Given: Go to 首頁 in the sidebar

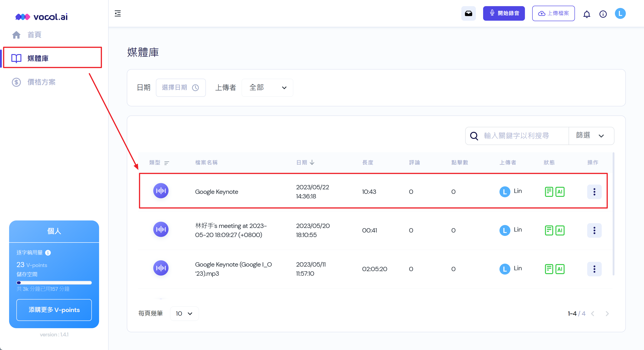Looking at the screenshot, I should point(34,35).
